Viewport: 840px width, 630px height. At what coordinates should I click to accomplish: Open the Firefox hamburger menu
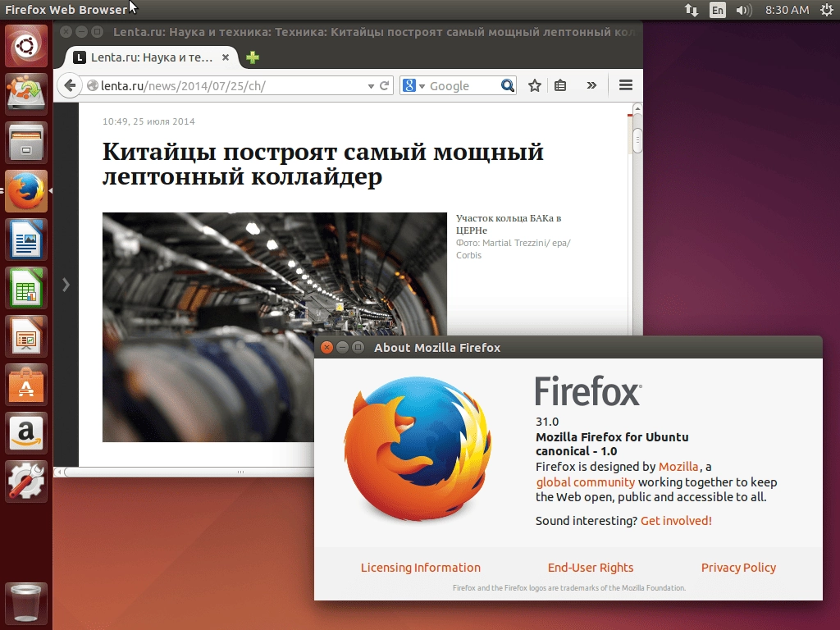pyautogui.click(x=626, y=85)
